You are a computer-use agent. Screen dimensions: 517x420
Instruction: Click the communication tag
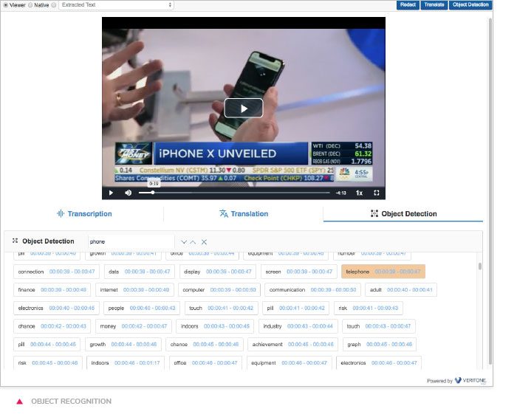312,290
